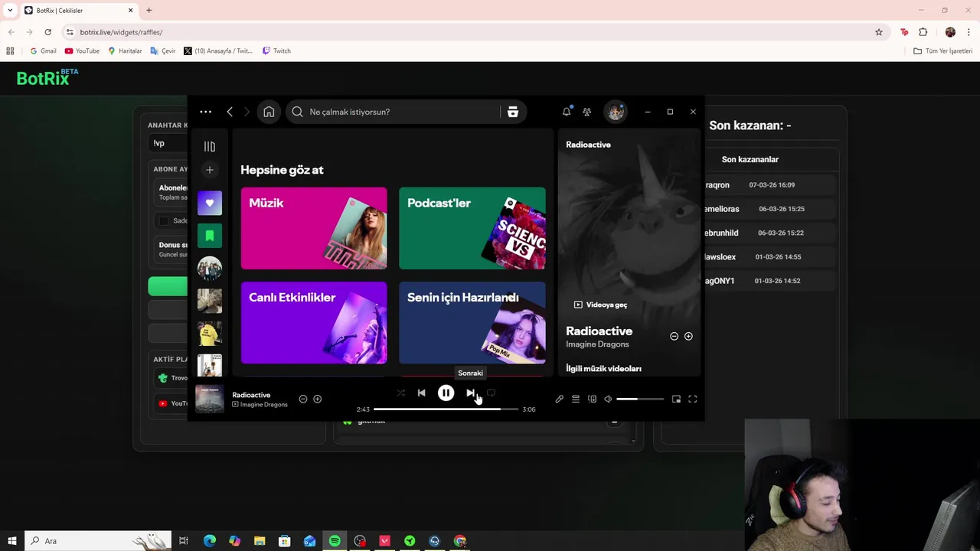Open File Explorer from taskbar
980x551 pixels.
260,541
